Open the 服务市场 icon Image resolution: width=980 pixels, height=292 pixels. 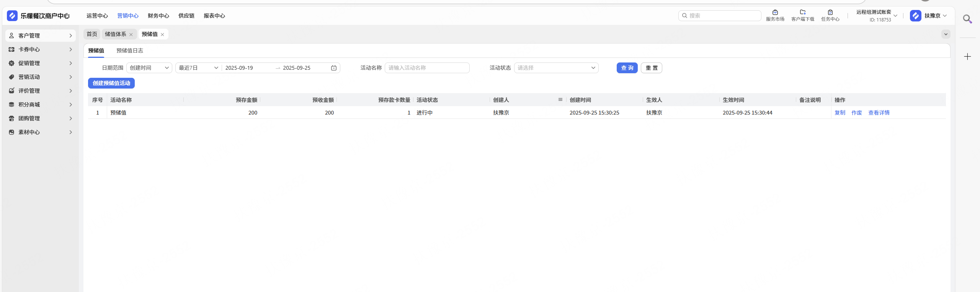[775, 12]
